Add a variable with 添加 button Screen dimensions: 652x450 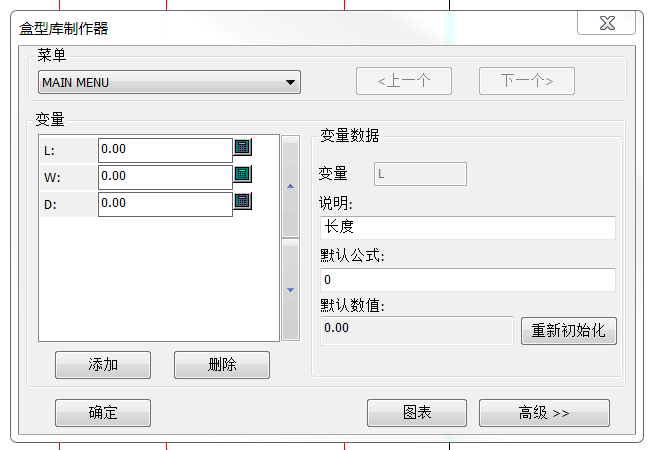(x=103, y=365)
